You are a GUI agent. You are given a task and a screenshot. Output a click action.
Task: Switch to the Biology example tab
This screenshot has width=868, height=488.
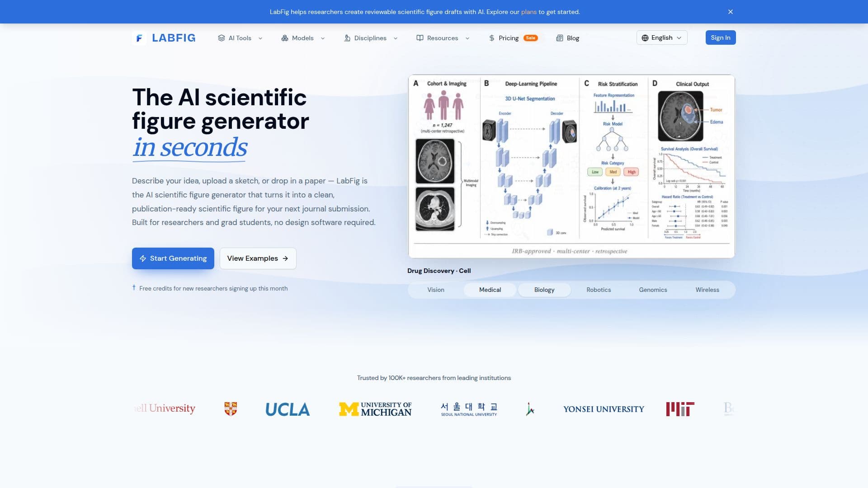[x=544, y=290]
